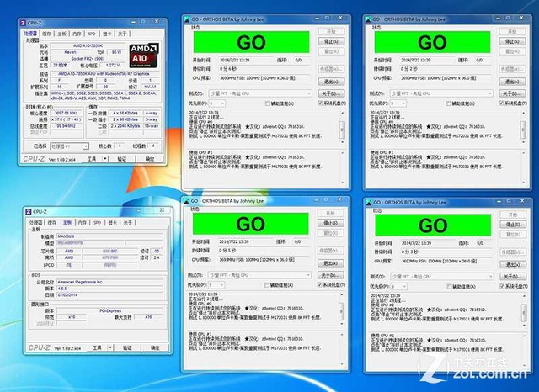Click the AMD A10-7850K name field in CPU-Z
The height and width of the screenshot is (392, 539).
coord(88,45)
